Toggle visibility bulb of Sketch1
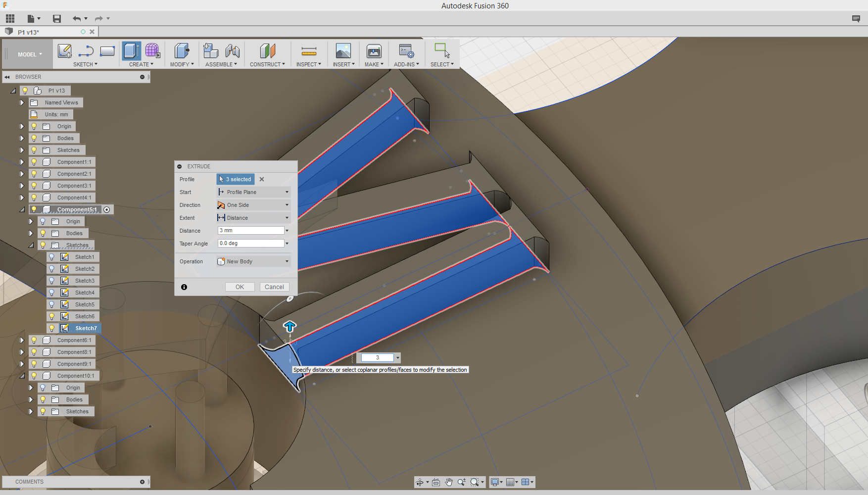Viewport: 868px width, 495px height. pos(51,257)
